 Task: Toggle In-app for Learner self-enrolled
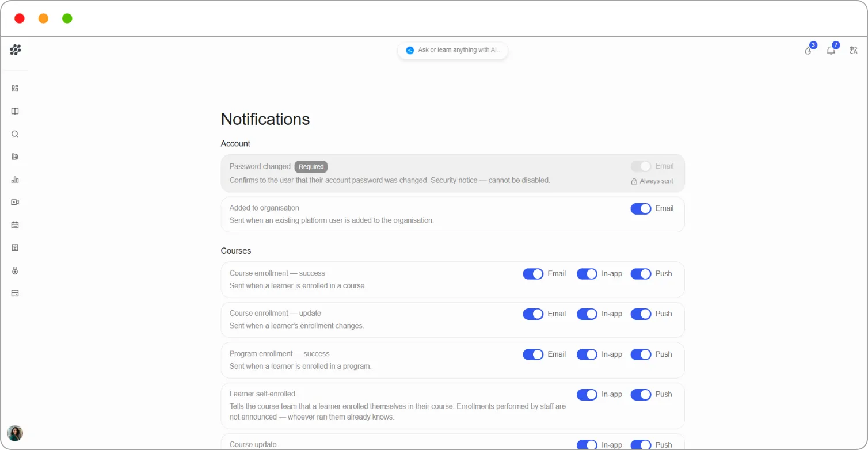click(587, 395)
